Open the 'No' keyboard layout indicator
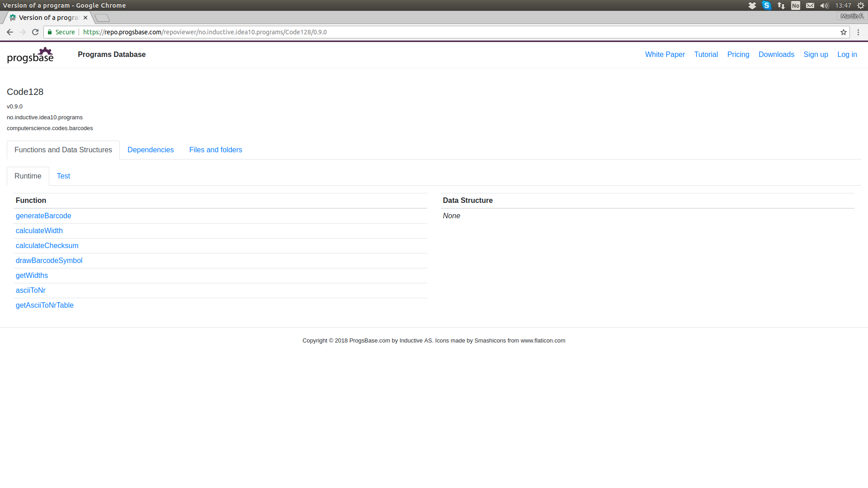The image size is (868, 488). click(x=796, y=5)
